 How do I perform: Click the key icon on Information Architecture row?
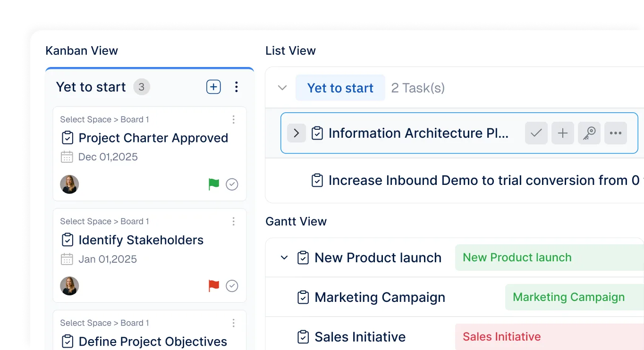click(x=589, y=133)
